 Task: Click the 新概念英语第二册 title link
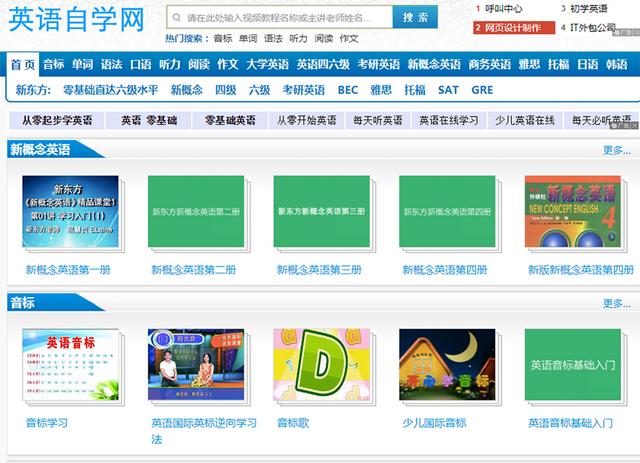point(193,270)
